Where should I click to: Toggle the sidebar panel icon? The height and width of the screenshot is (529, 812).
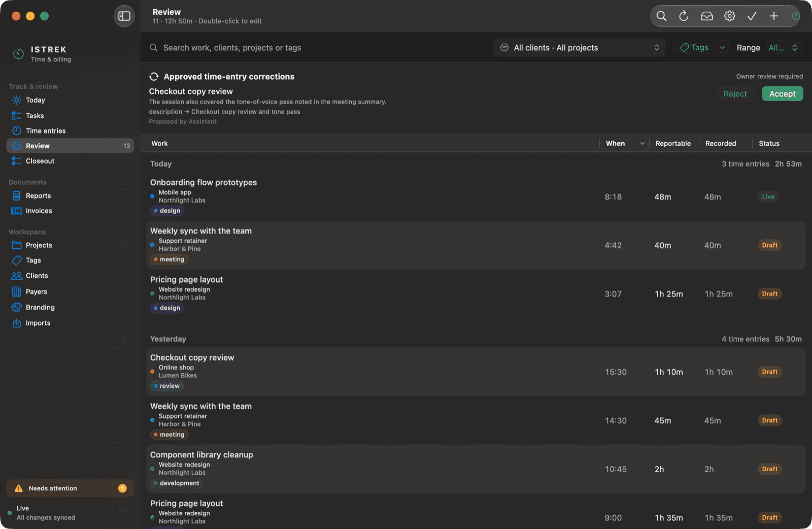coord(124,16)
